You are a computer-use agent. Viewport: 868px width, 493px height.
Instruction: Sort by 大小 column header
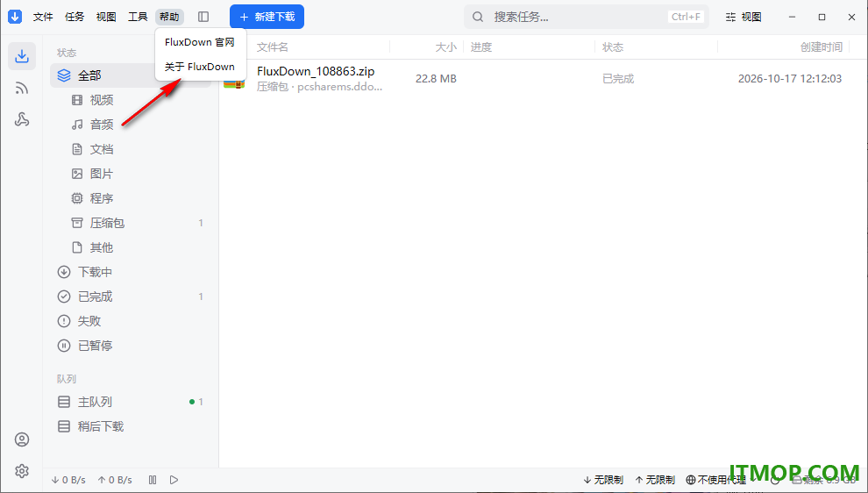(445, 47)
